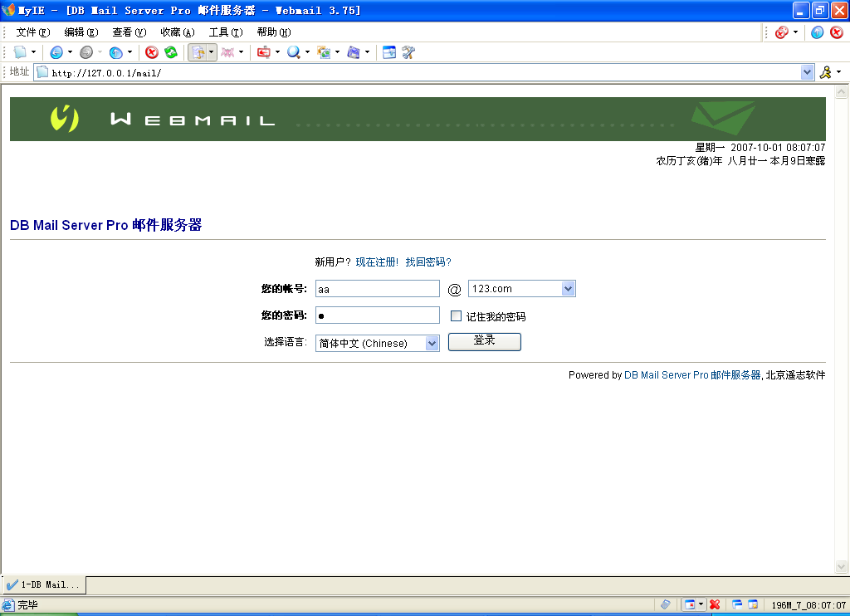Open dropdown arrow next to save disk icon
This screenshot has width=850, height=616.
[367, 52]
